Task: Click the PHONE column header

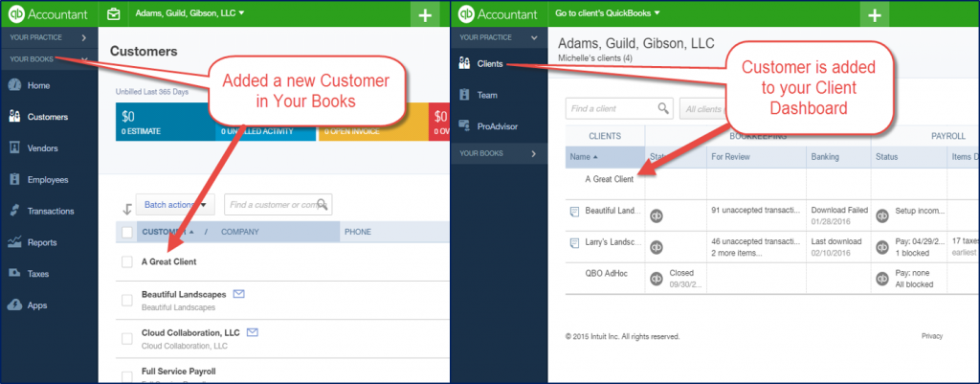Action: click(358, 232)
